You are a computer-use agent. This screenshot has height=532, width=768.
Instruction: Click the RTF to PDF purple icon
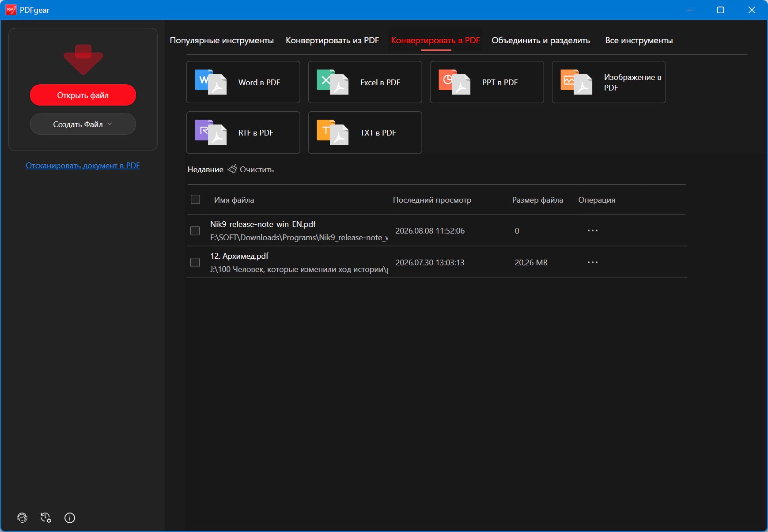211,132
